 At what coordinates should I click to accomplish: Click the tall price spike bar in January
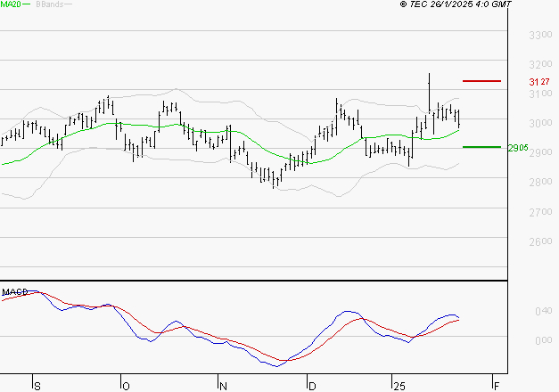pyautogui.click(x=429, y=94)
